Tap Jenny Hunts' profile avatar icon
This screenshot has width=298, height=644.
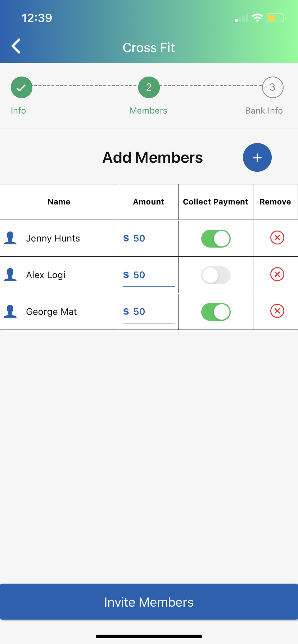coord(10,238)
